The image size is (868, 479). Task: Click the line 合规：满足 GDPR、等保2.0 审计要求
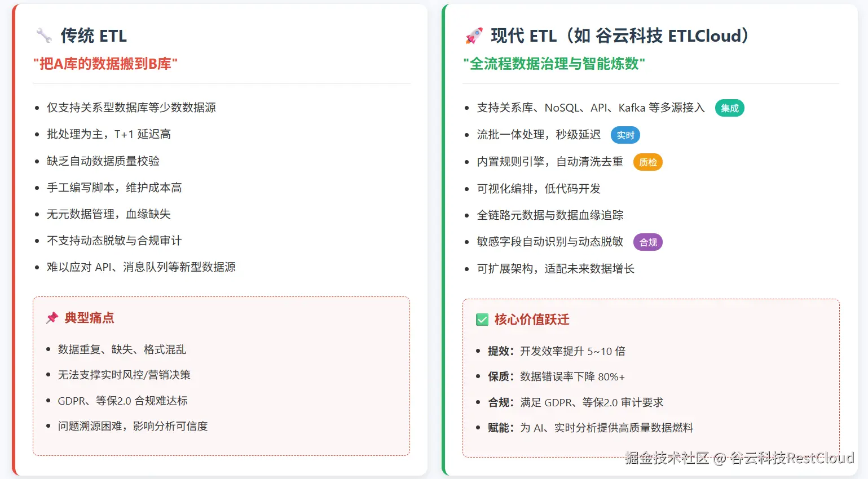click(576, 402)
